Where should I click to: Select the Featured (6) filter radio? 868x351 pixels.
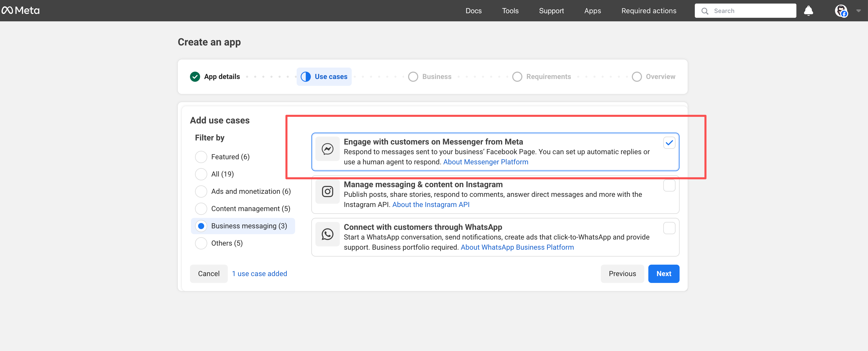pos(201,157)
